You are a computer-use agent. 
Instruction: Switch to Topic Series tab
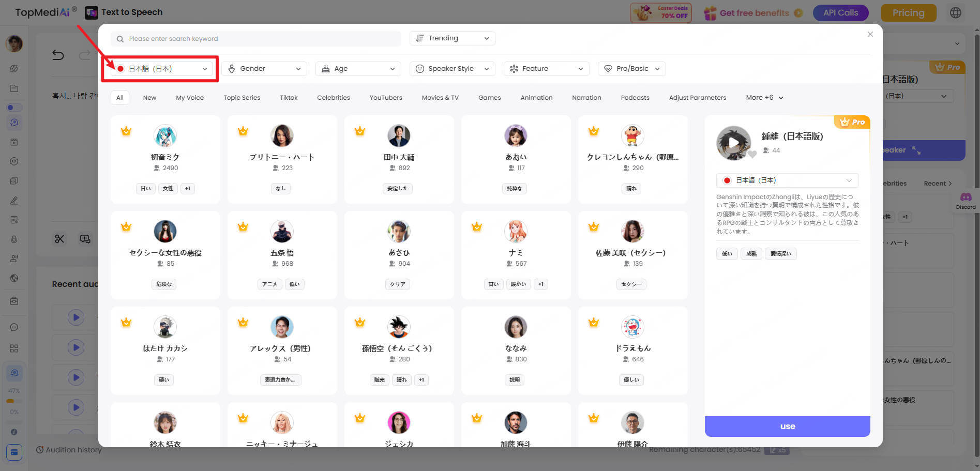point(242,98)
